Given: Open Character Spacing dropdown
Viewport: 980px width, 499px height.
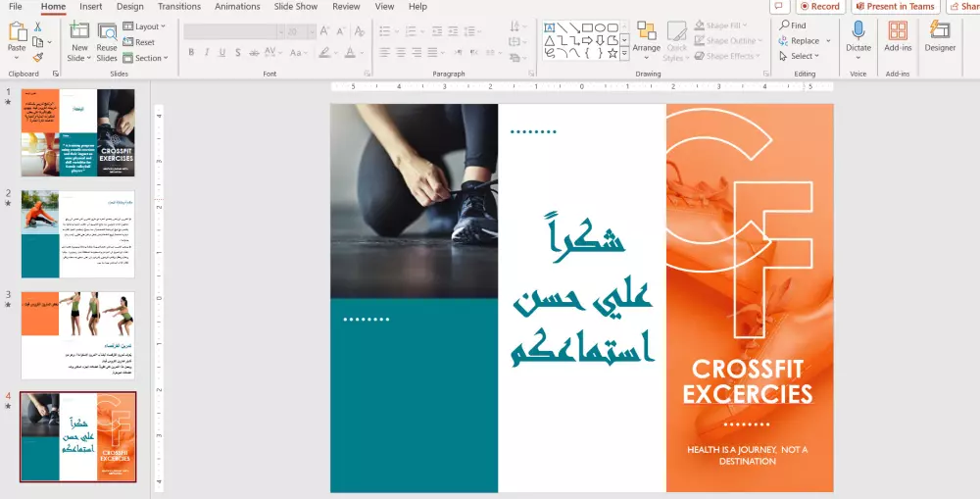Looking at the screenshot, I should pos(272,53).
